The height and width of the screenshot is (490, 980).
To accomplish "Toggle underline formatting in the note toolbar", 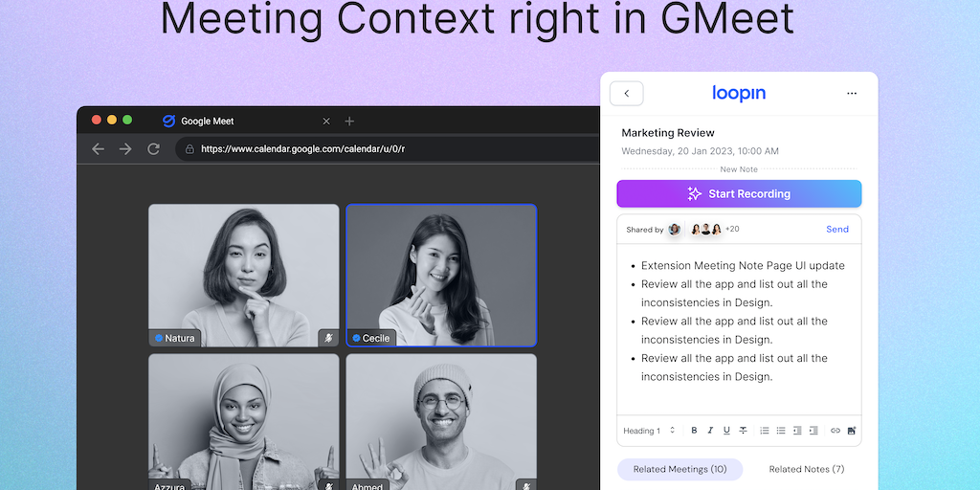I will [x=726, y=431].
